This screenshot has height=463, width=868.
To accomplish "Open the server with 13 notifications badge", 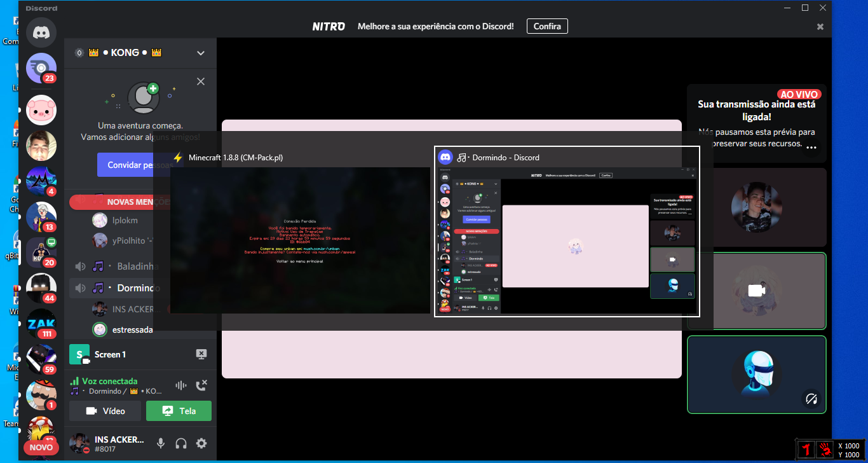I will click(x=41, y=216).
